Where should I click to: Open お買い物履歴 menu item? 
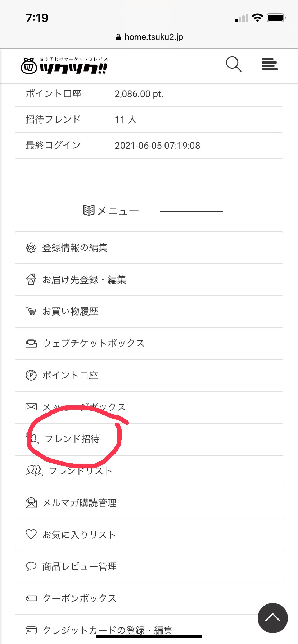pos(70,311)
